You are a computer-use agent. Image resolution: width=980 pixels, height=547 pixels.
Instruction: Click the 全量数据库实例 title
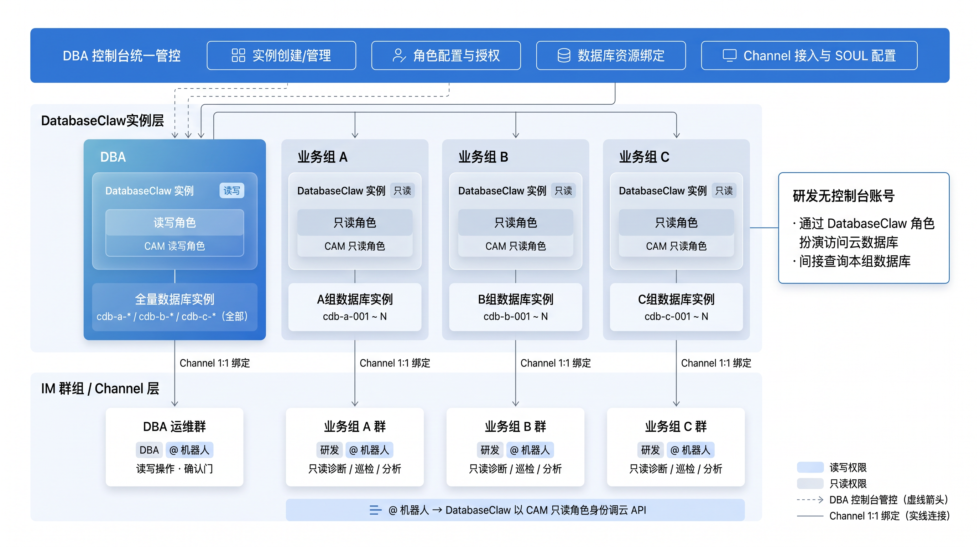(174, 299)
